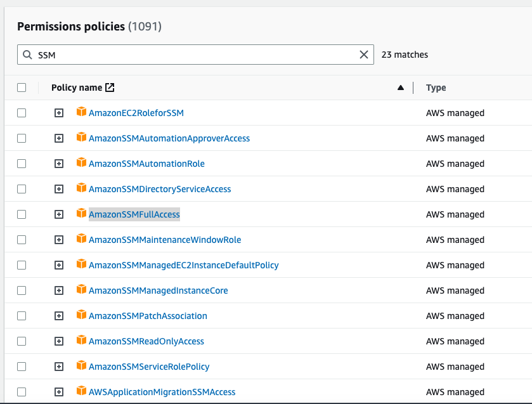Click the AmazonSSMManagedEC2InstanceDefaultPolicy box icon

click(81, 264)
